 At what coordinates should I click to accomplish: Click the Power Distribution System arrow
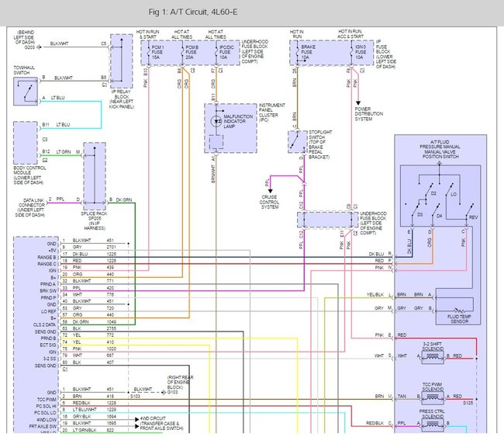(x=357, y=103)
